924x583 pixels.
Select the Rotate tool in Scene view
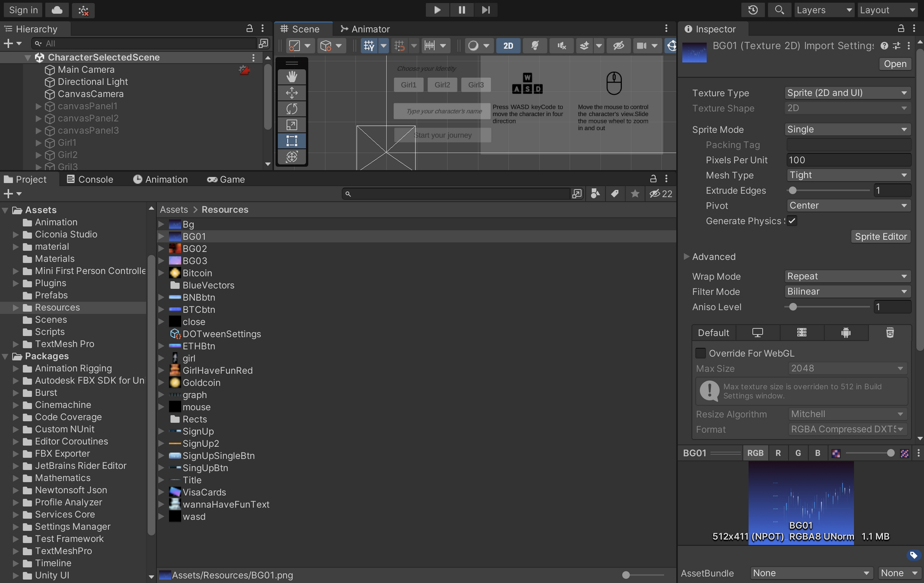(292, 109)
